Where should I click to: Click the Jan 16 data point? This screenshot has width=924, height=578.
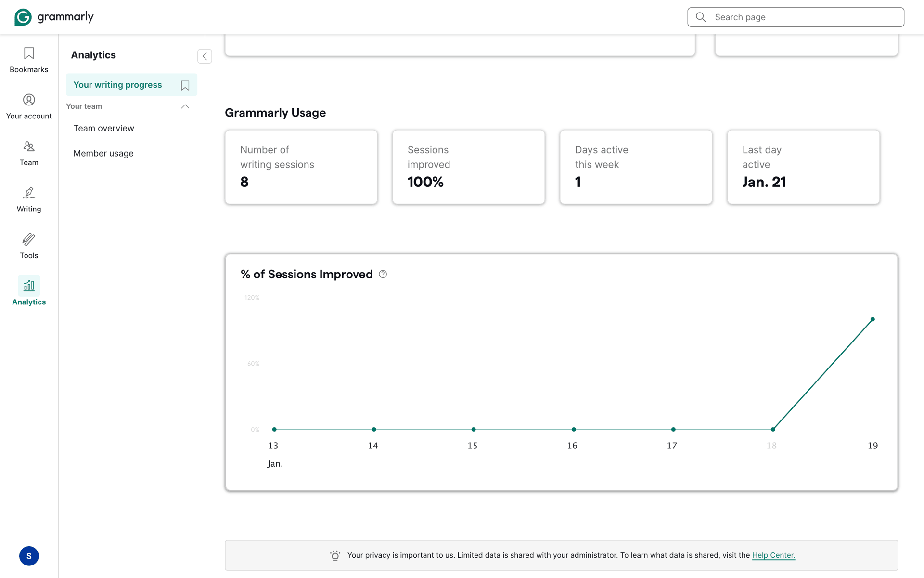(574, 429)
